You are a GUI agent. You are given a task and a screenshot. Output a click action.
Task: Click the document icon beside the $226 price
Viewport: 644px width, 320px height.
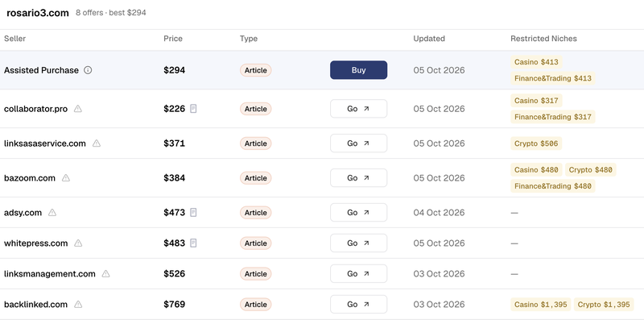click(x=193, y=109)
